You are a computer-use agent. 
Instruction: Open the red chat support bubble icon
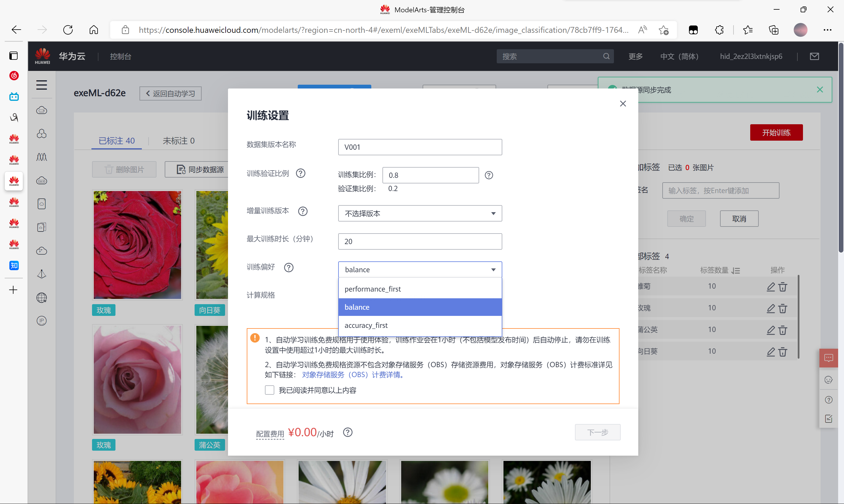pyautogui.click(x=829, y=357)
